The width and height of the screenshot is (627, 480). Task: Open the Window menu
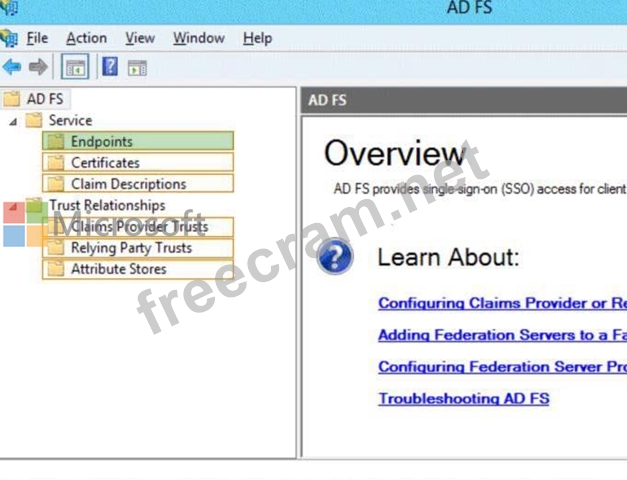pos(199,38)
